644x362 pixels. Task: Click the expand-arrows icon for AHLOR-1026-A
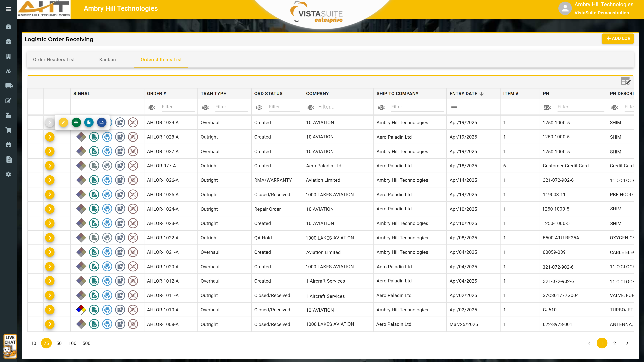133,180
